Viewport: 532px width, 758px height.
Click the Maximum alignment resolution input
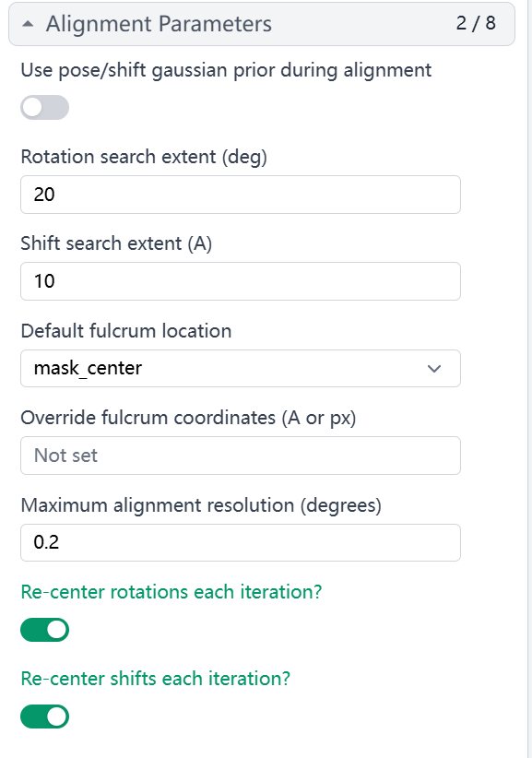pos(240,542)
